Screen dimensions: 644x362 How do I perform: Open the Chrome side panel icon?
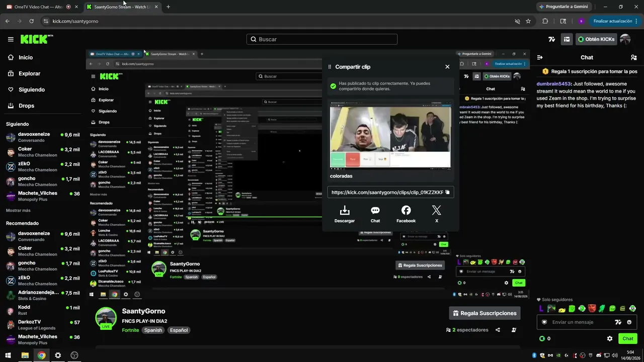click(563, 21)
